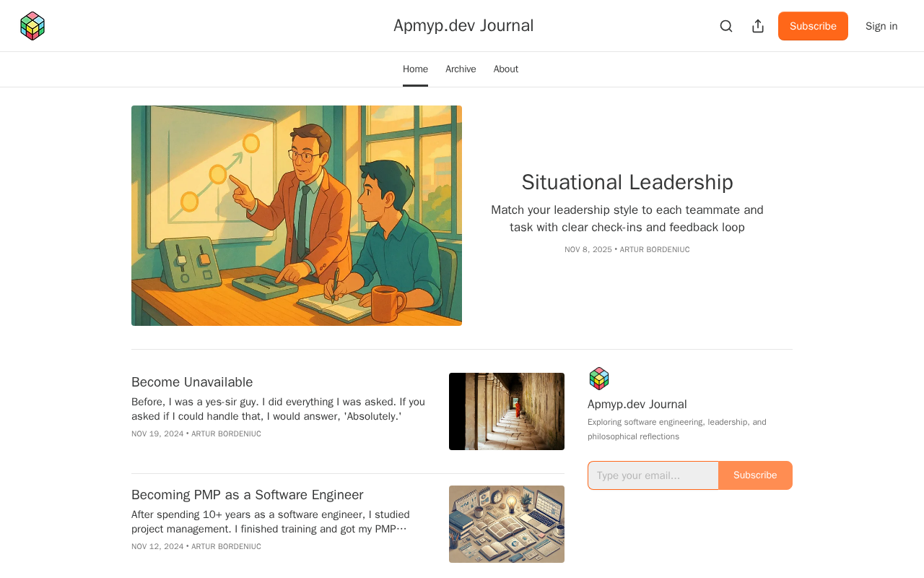924x578 pixels.
Task: Switch to the Home tab
Action: [x=415, y=69]
